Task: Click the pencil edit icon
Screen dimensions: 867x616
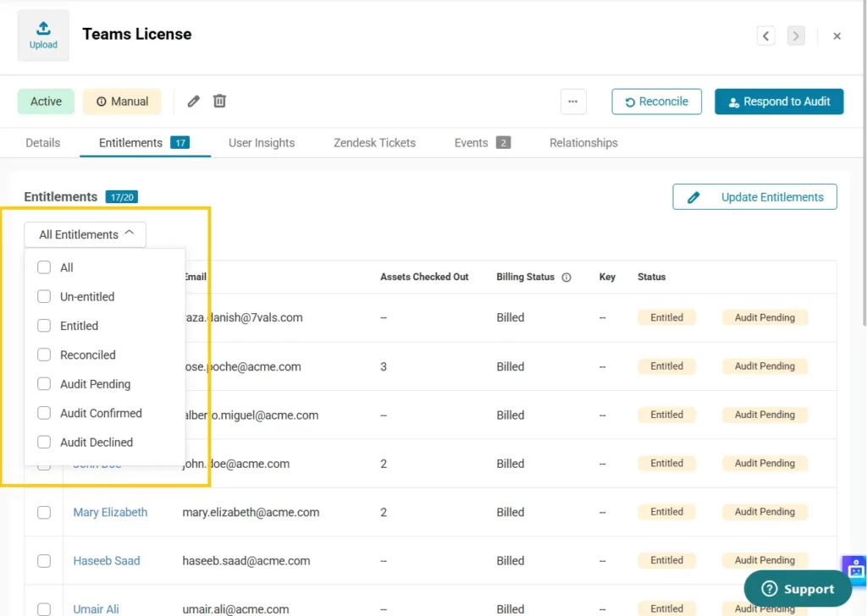Action: [194, 102]
